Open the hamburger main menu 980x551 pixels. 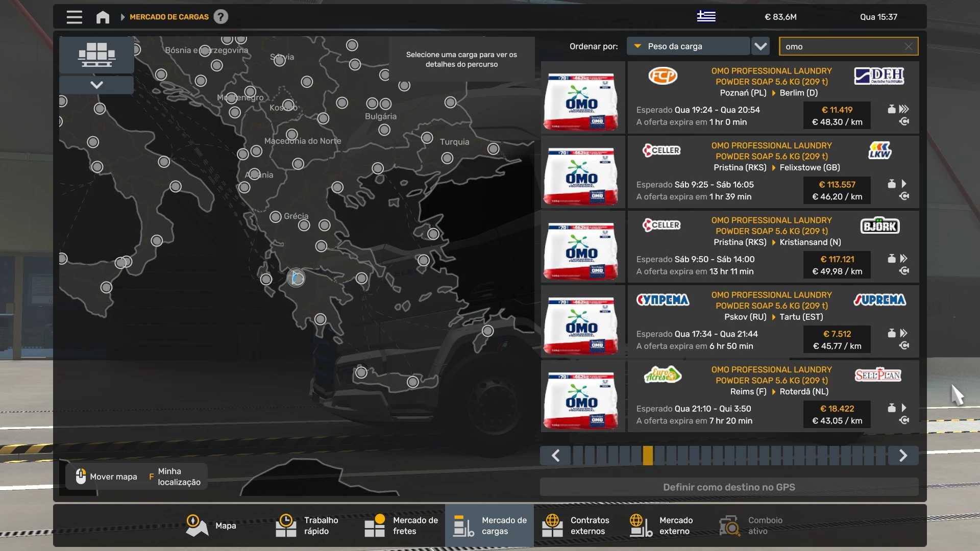coord(74,17)
